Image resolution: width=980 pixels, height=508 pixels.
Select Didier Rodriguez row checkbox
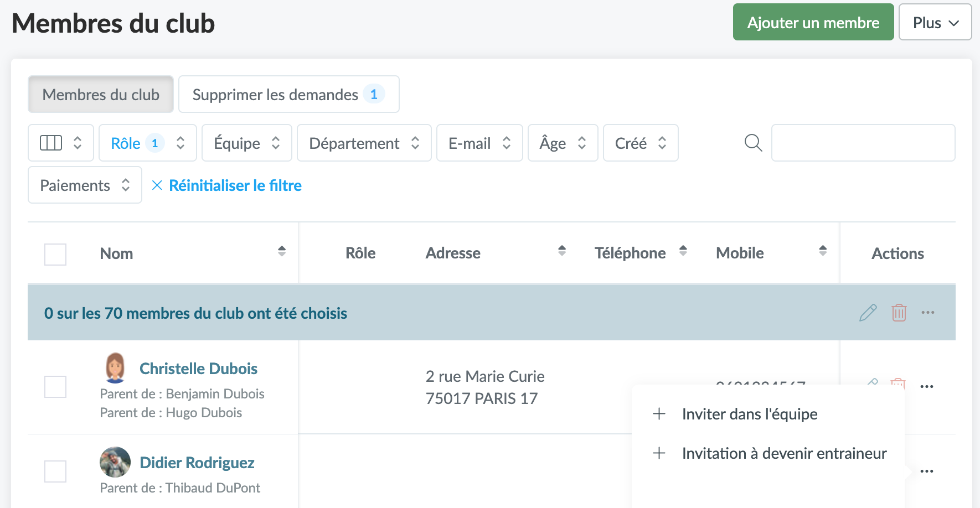coord(55,471)
